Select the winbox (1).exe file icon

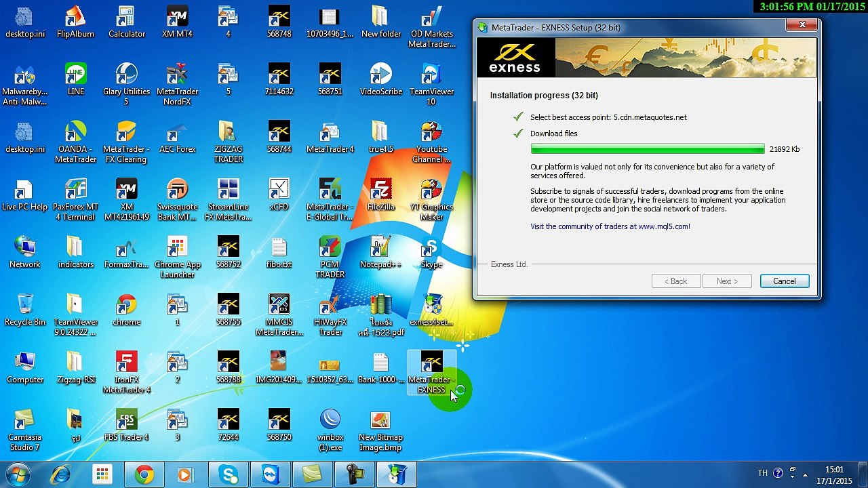[x=330, y=430]
